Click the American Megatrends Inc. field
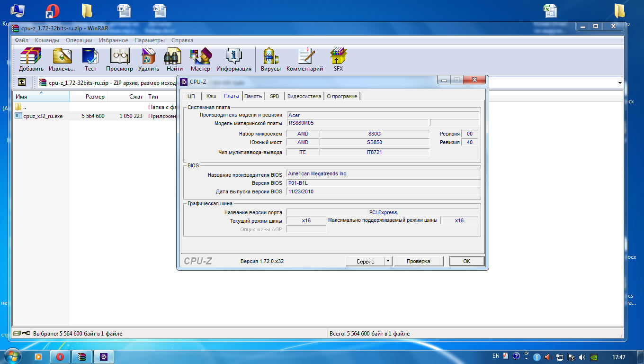 coord(383,174)
